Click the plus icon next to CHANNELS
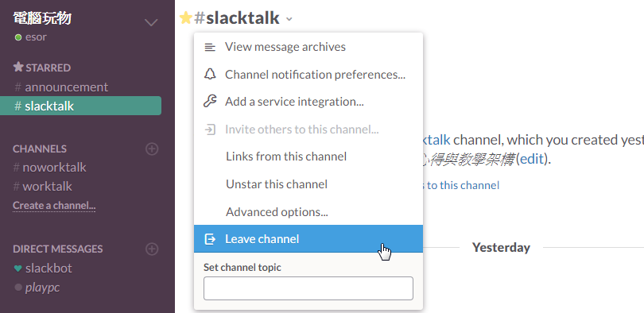The image size is (644, 313). tap(152, 149)
